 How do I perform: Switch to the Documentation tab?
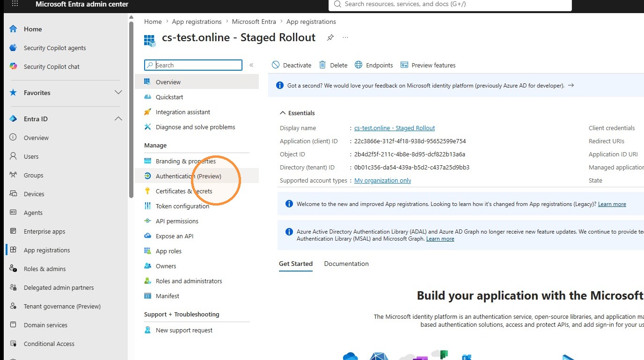click(x=346, y=264)
